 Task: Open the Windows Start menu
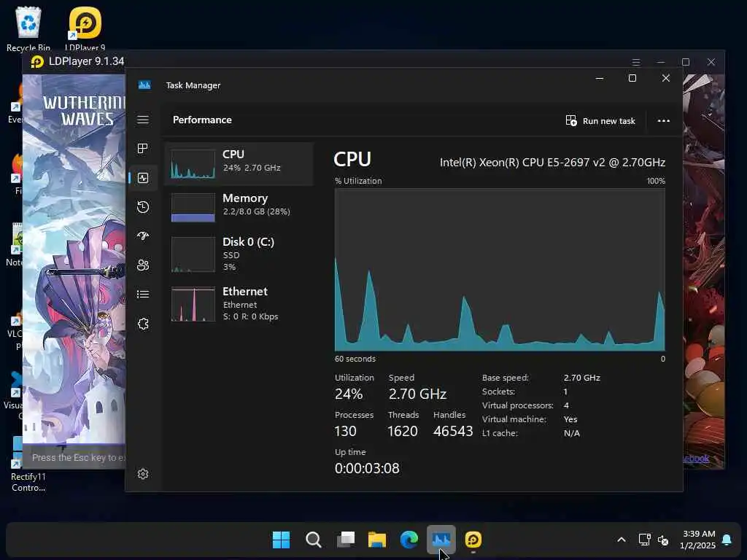281,540
